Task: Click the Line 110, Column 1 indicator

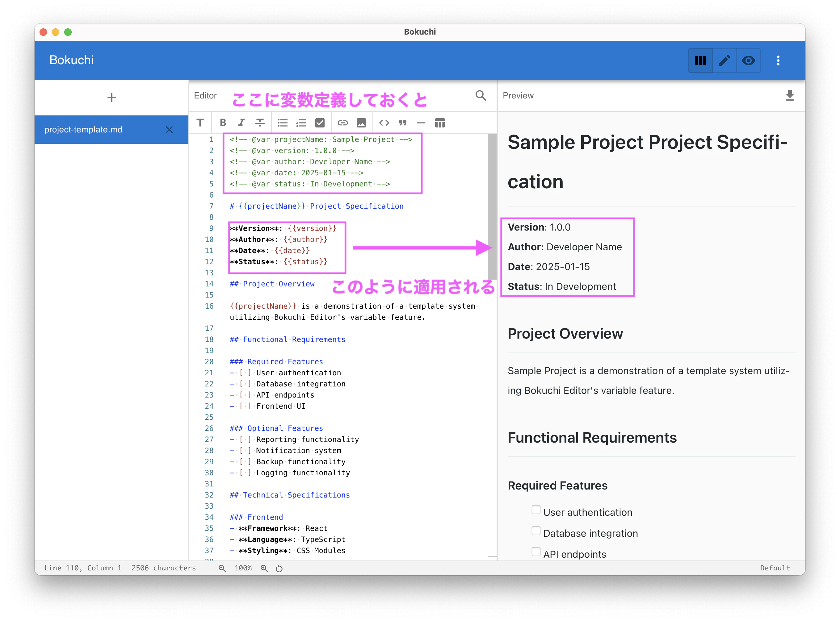Action: coord(83,568)
